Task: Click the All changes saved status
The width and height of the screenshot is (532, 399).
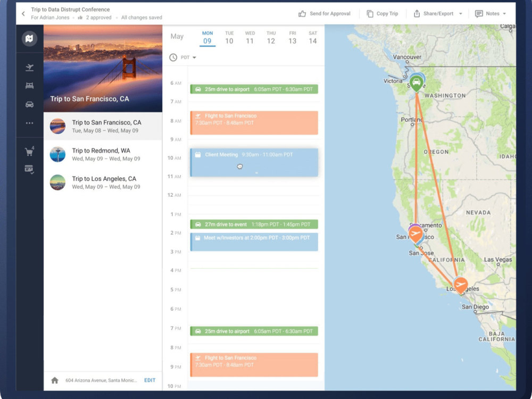Action: [x=142, y=18]
